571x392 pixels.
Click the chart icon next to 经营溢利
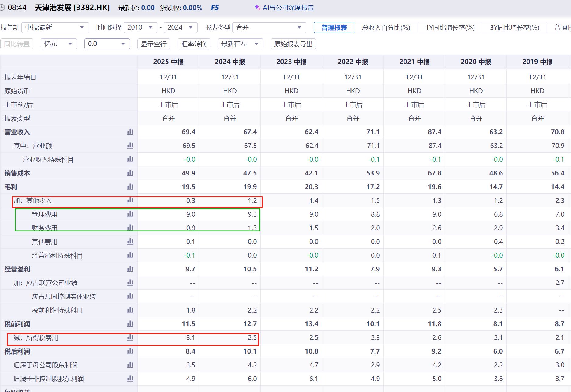click(130, 269)
